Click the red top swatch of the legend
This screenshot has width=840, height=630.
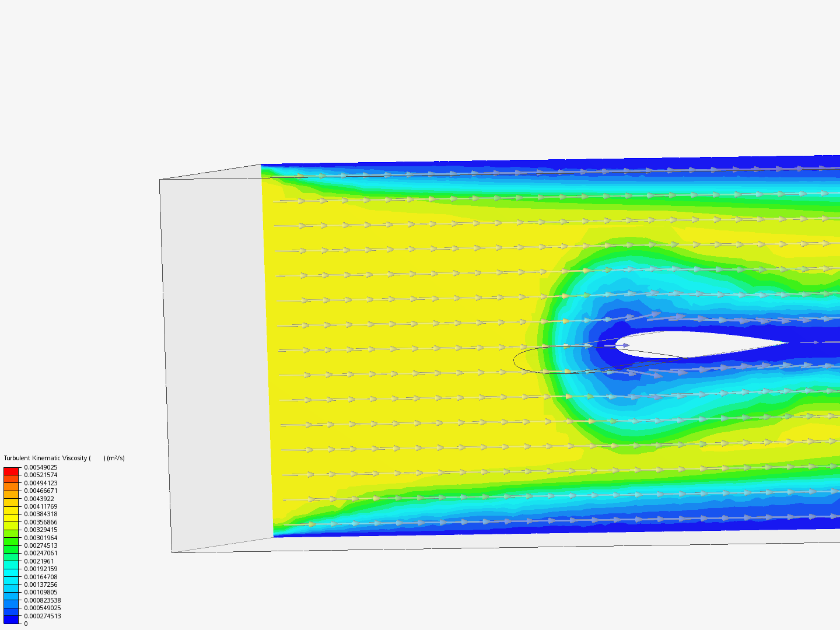click(11, 471)
